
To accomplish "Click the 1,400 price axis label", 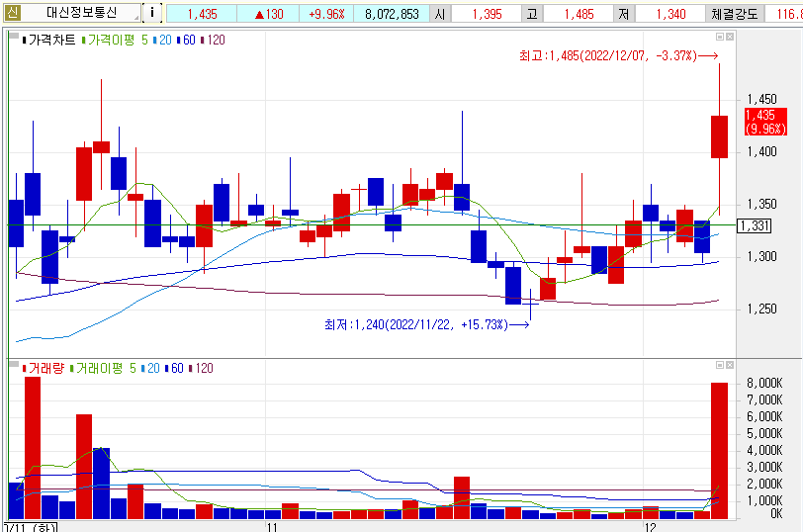I will click(x=762, y=151).
